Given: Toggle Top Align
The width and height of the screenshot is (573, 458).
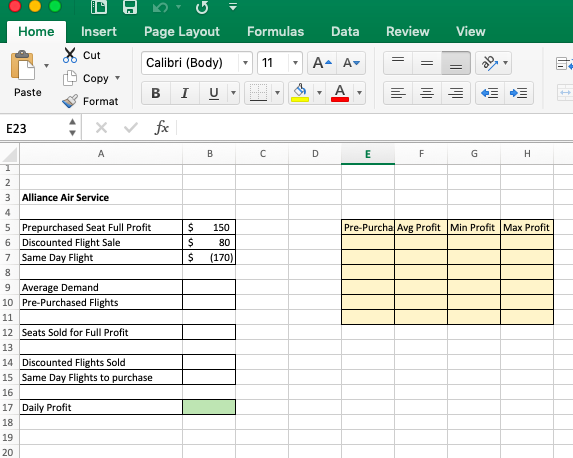Looking at the screenshot, I should click(x=398, y=63).
